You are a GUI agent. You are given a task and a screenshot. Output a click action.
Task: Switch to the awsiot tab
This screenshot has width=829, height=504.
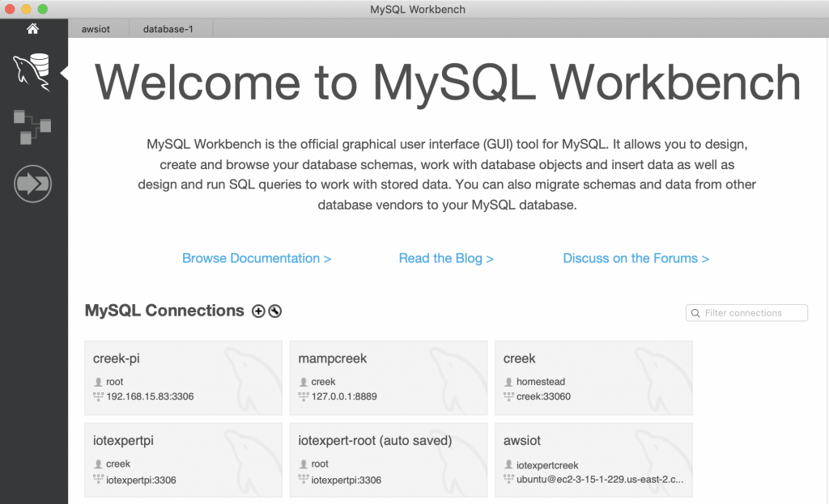point(96,29)
